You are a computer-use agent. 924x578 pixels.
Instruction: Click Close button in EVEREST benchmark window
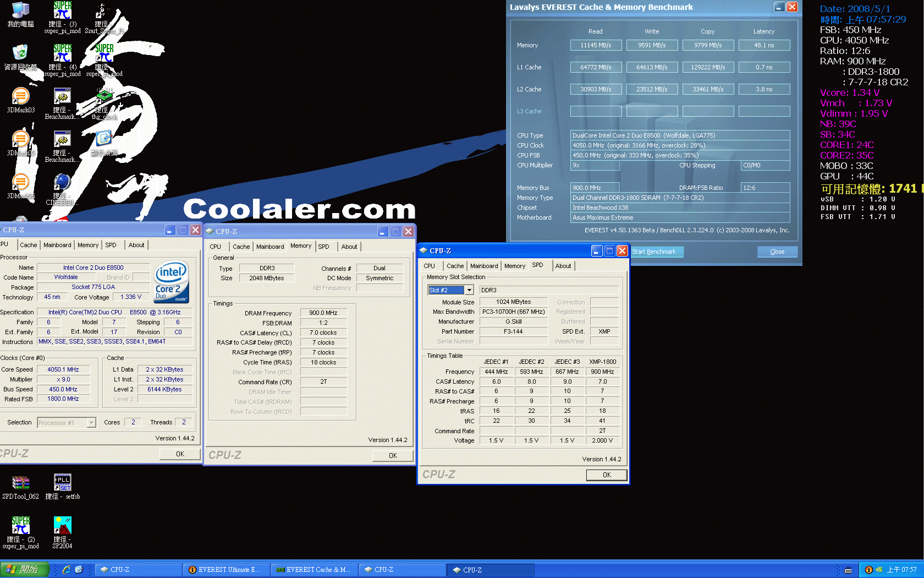tap(777, 252)
